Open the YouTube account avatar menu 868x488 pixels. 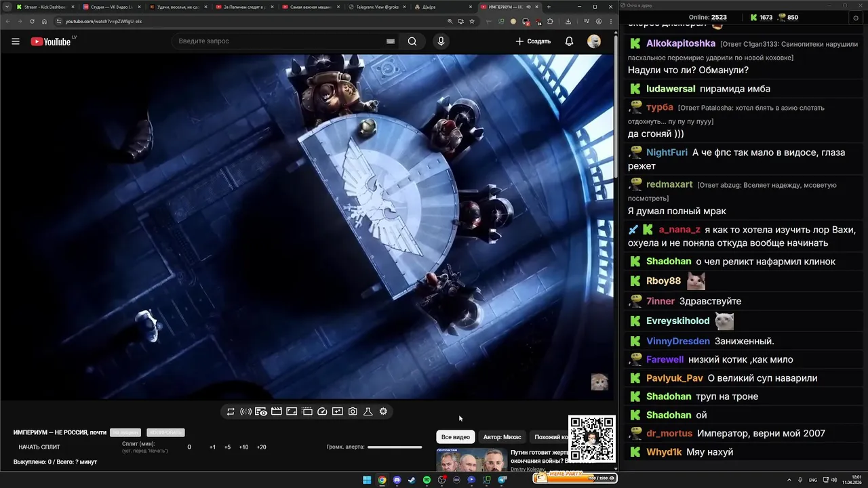[x=594, y=41]
